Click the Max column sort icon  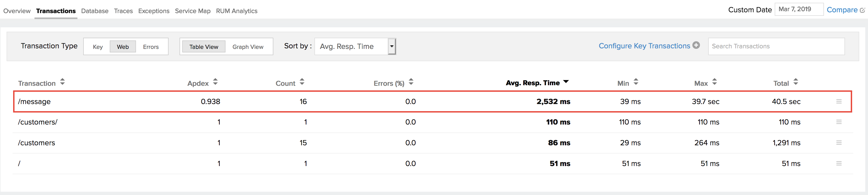714,82
